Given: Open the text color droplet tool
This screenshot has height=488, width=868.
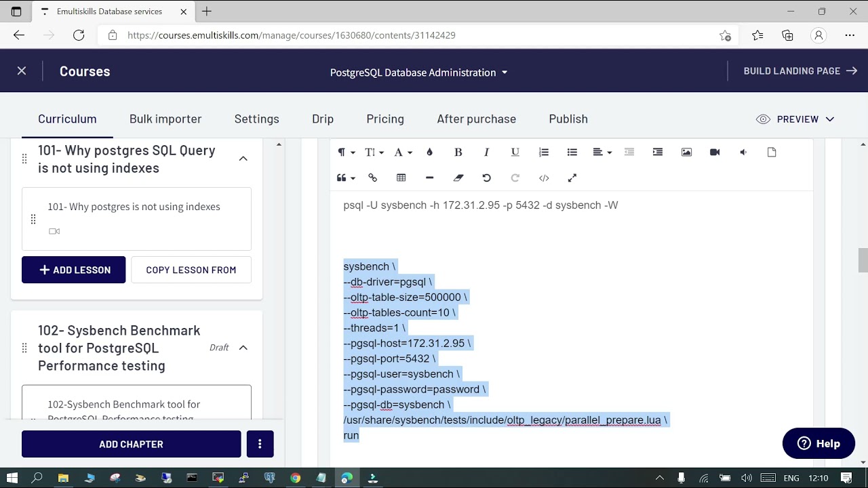Looking at the screenshot, I should (x=429, y=152).
